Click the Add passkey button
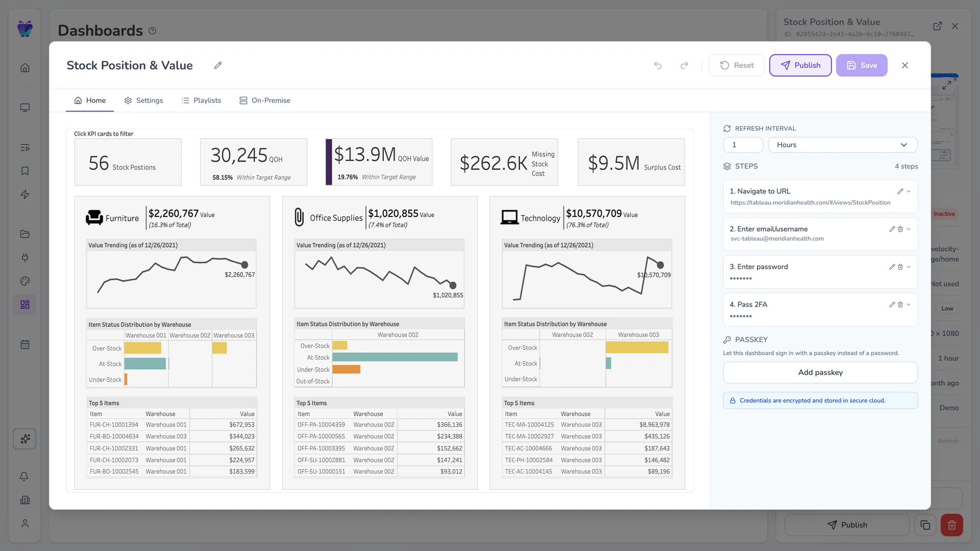980x551 pixels. click(820, 372)
